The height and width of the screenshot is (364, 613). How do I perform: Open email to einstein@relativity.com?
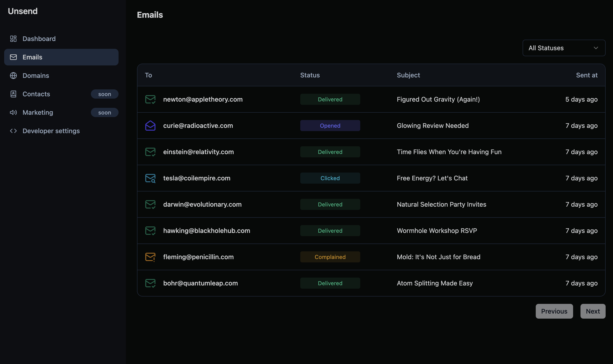click(x=198, y=152)
